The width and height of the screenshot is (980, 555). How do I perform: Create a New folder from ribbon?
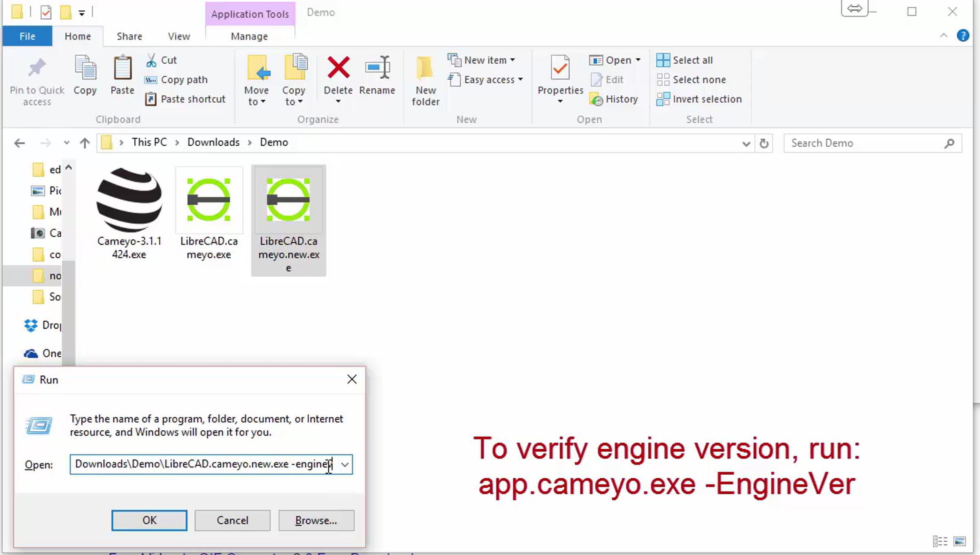click(x=425, y=81)
